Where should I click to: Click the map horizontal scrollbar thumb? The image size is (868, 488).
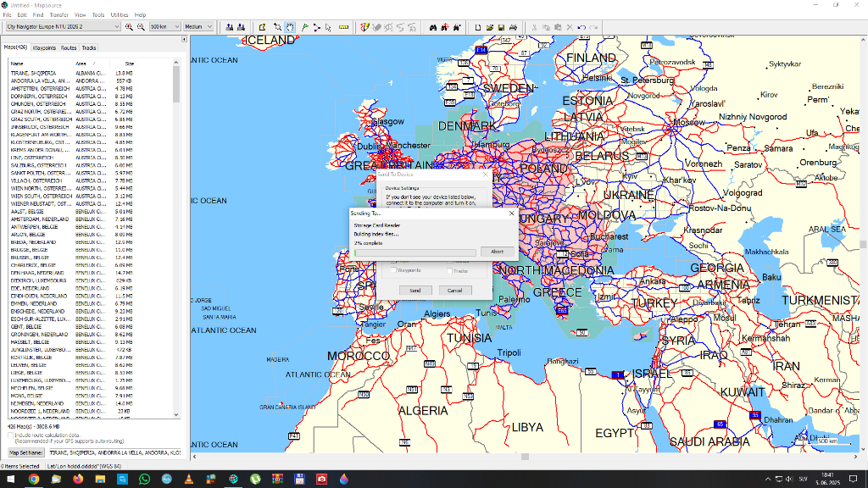[x=525, y=457]
